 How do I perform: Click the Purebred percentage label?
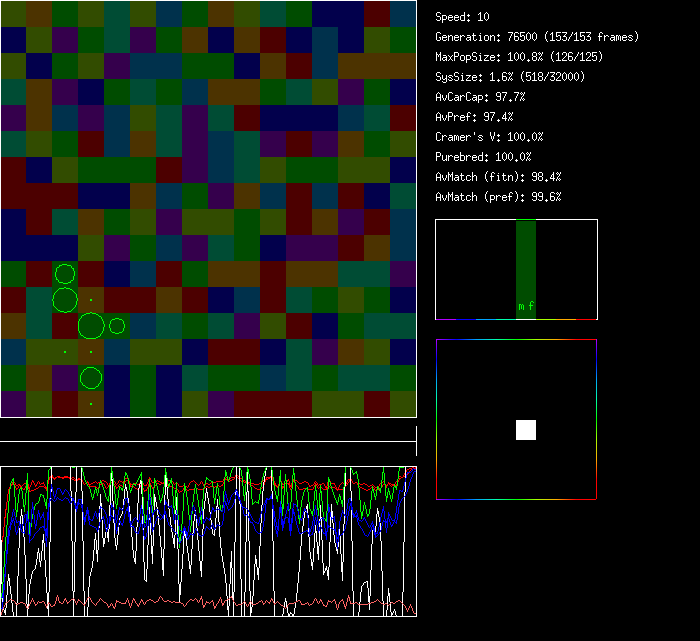(483, 157)
